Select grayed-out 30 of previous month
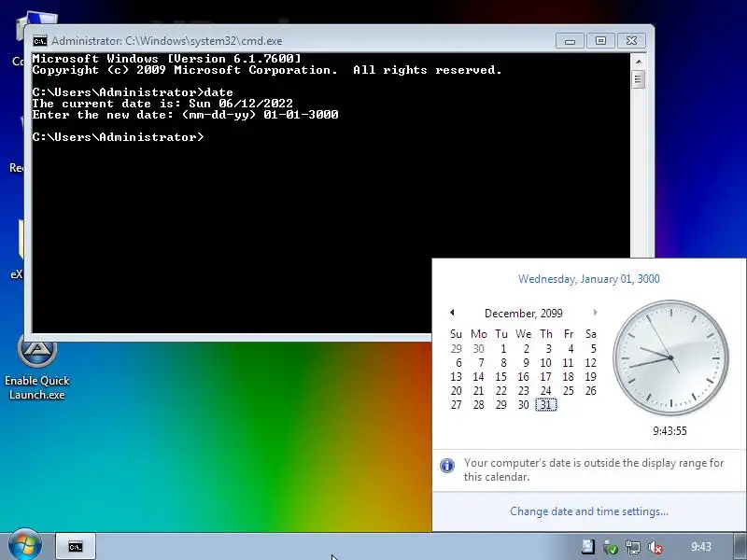This screenshot has width=747, height=560. coord(479,348)
